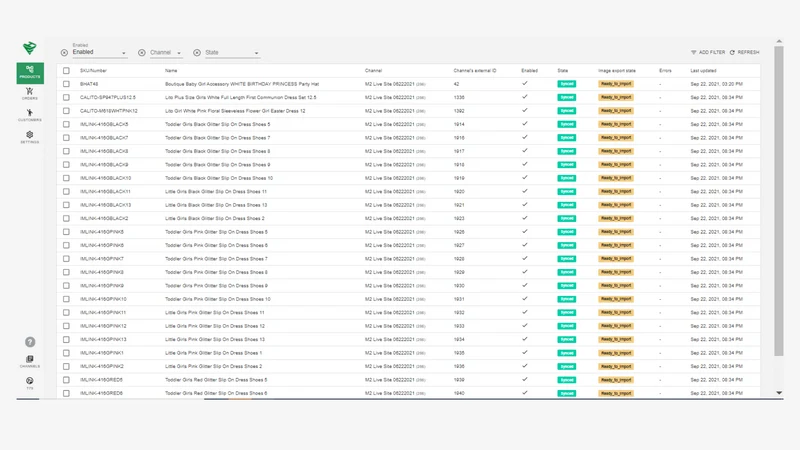Select the CALITO-SP947PLUS12.5 row checkbox
The image size is (800, 450).
pos(66,97)
